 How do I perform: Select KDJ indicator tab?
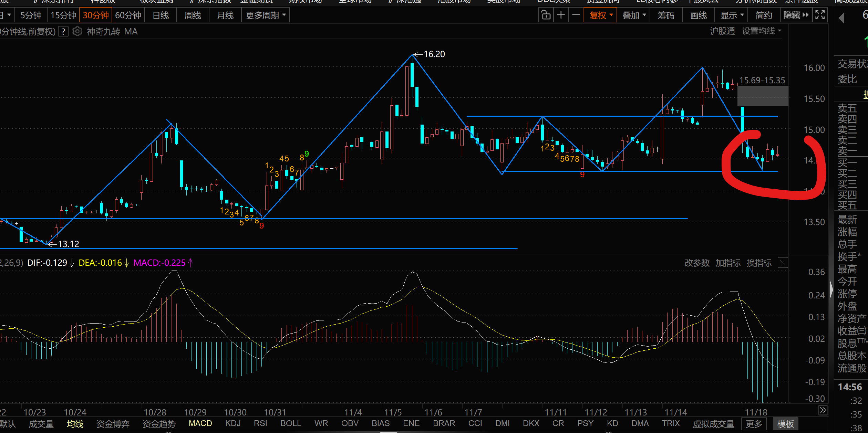233,423
